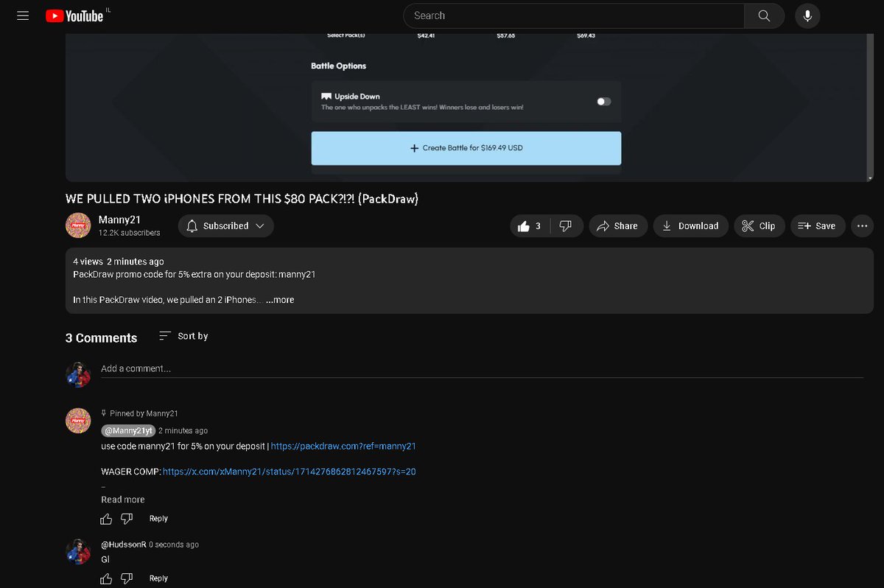Open Manny21 channel name link
This screenshot has width=884, height=588.
119,220
